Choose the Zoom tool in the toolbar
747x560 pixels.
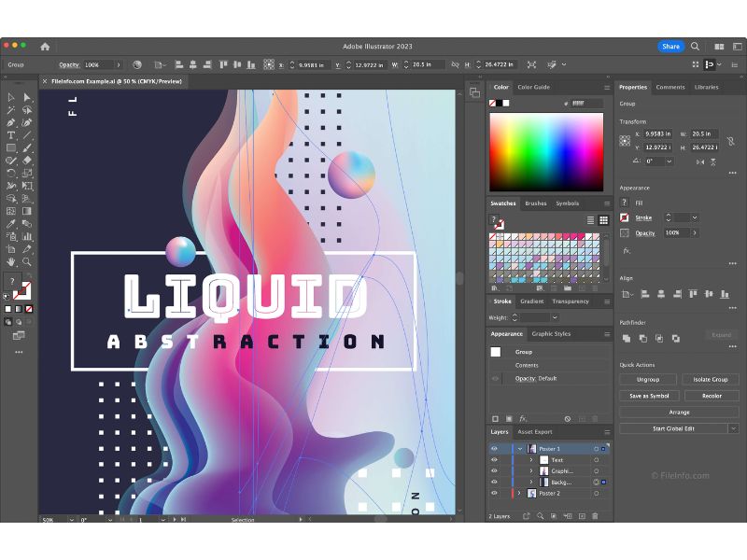click(27, 260)
